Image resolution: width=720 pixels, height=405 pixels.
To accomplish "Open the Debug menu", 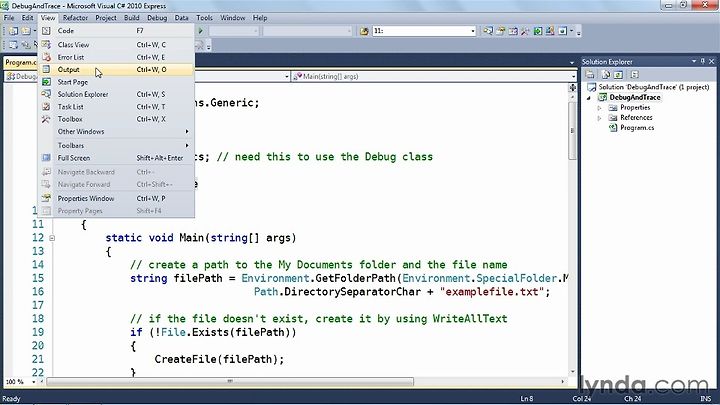I will tap(157, 18).
